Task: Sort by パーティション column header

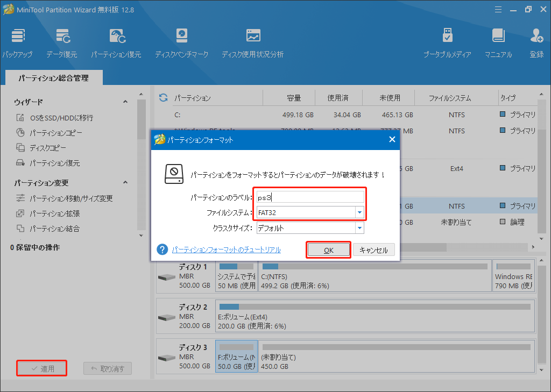Action: pyautogui.click(x=193, y=98)
